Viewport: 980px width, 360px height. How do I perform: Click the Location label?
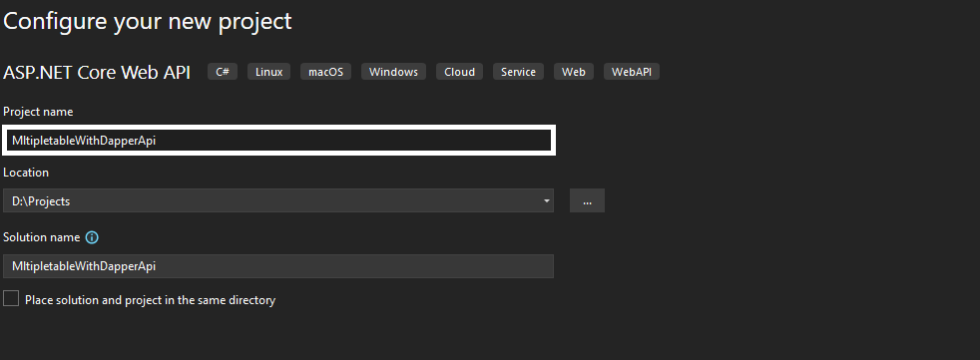point(26,173)
